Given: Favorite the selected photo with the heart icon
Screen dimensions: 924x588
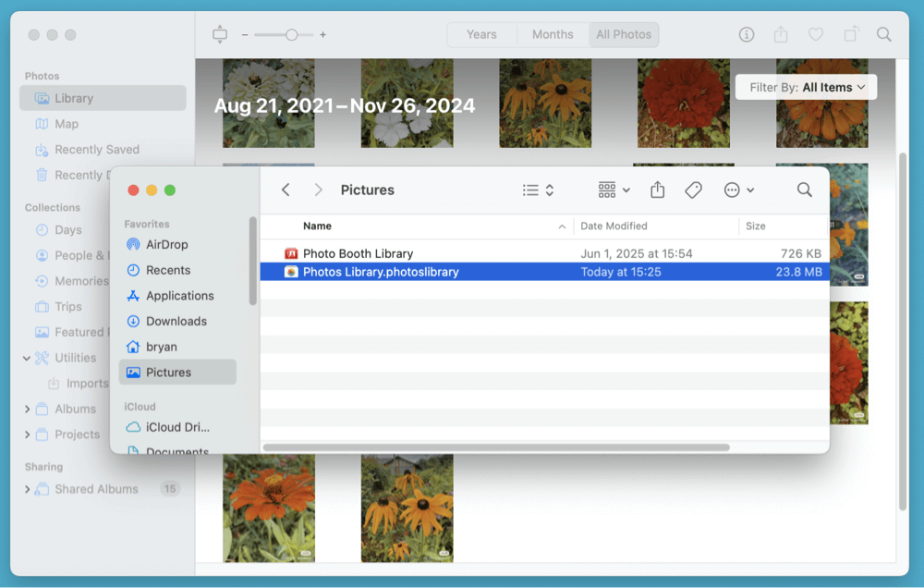Looking at the screenshot, I should click(x=816, y=34).
